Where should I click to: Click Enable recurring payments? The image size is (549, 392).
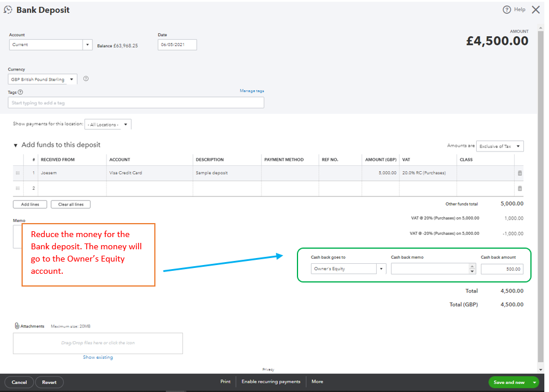[x=271, y=382]
